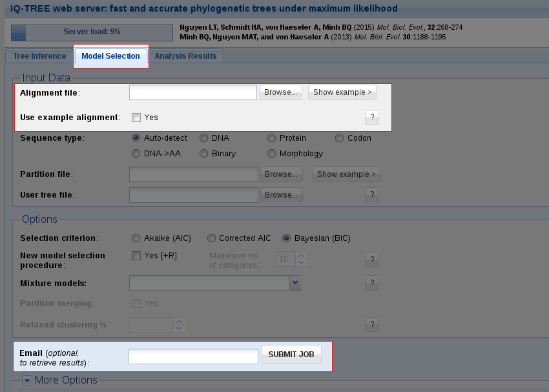Open help for Use example alignment
The width and height of the screenshot is (549, 392).
point(372,117)
